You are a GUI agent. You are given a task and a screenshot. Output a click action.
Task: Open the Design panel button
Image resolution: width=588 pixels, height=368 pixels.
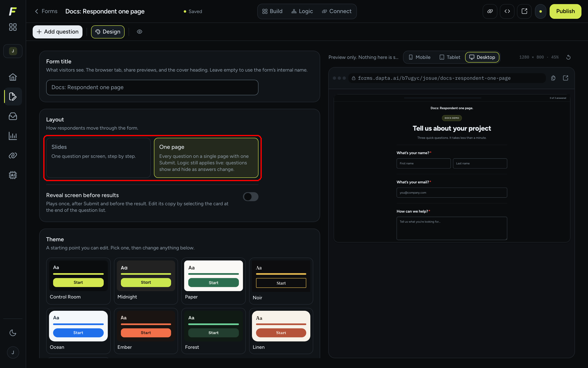click(x=108, y=32)
